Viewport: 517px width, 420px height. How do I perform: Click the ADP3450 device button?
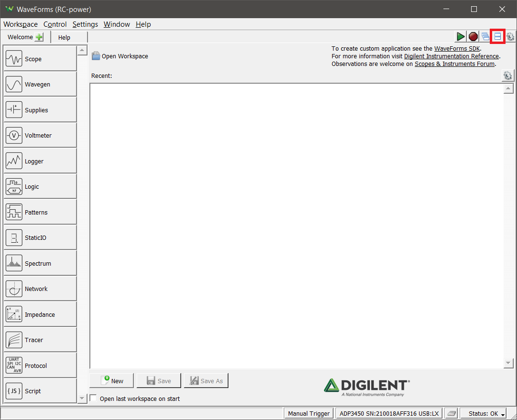point(389,413)
